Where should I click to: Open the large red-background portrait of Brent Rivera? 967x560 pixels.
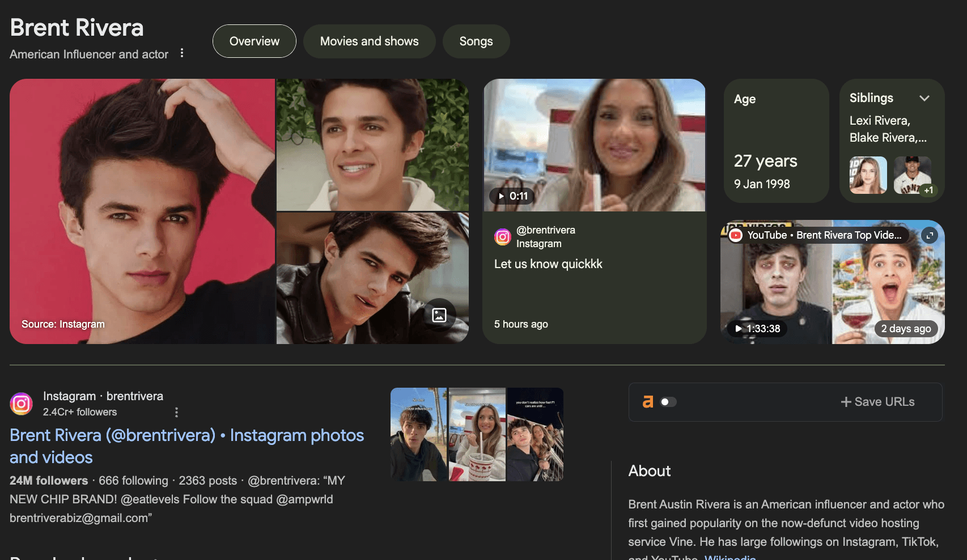[142, 211]
